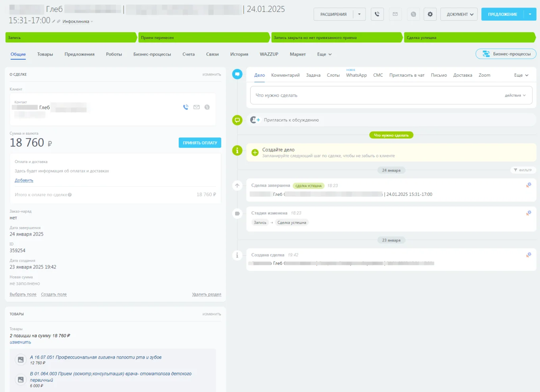Click the Принять оплату button

(200, 143)
